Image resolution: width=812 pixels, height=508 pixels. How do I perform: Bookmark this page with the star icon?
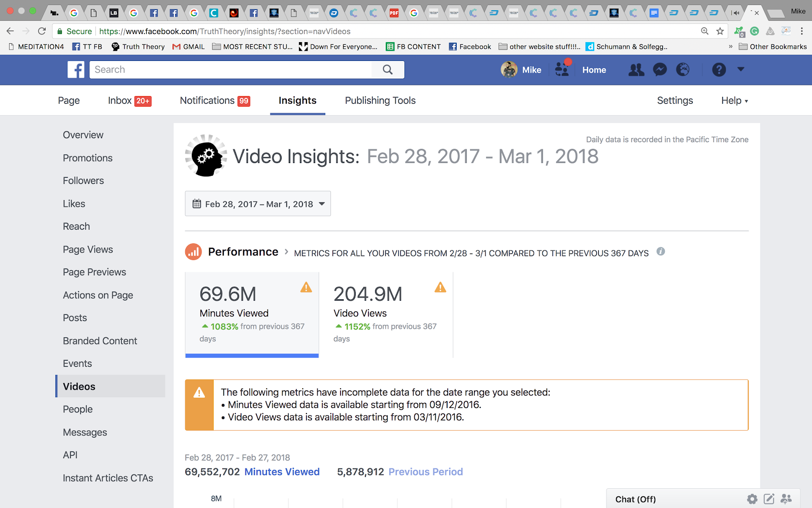click(720, 31)
